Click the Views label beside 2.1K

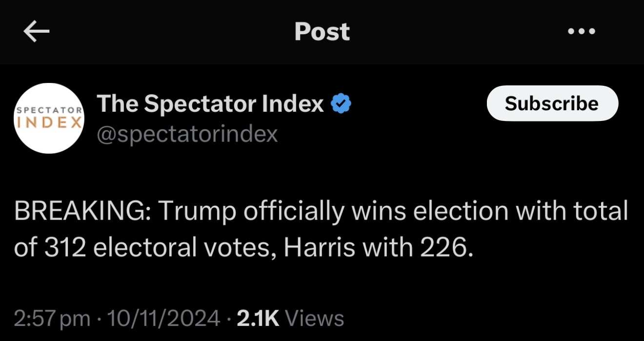(x=315, y=319)
